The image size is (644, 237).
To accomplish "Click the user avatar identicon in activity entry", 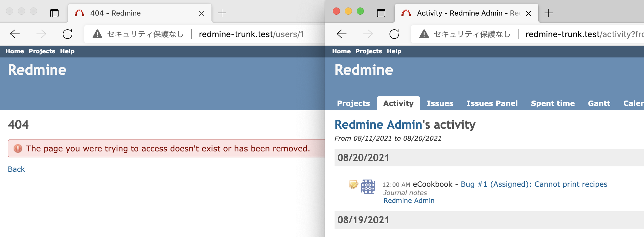I will pyautogui.click(x=368, y=187).
